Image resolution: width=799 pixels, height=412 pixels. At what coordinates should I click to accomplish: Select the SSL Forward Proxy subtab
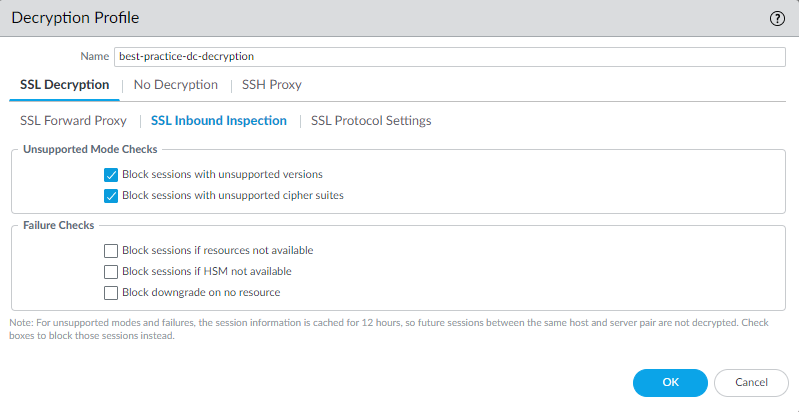click(x=74, y=121)
